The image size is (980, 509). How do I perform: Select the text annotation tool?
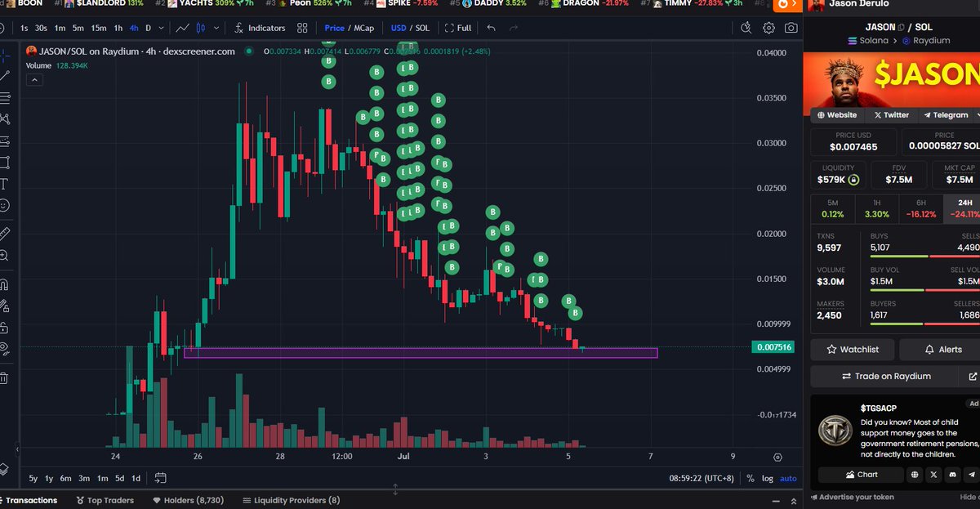[5, 183]
